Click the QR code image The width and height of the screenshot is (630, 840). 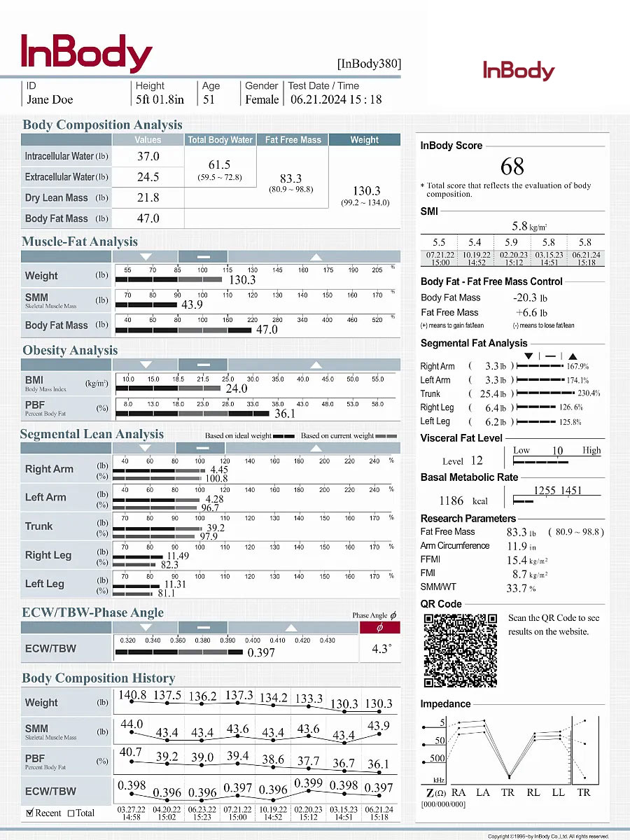pyautogui.click(x=463, y=650)
